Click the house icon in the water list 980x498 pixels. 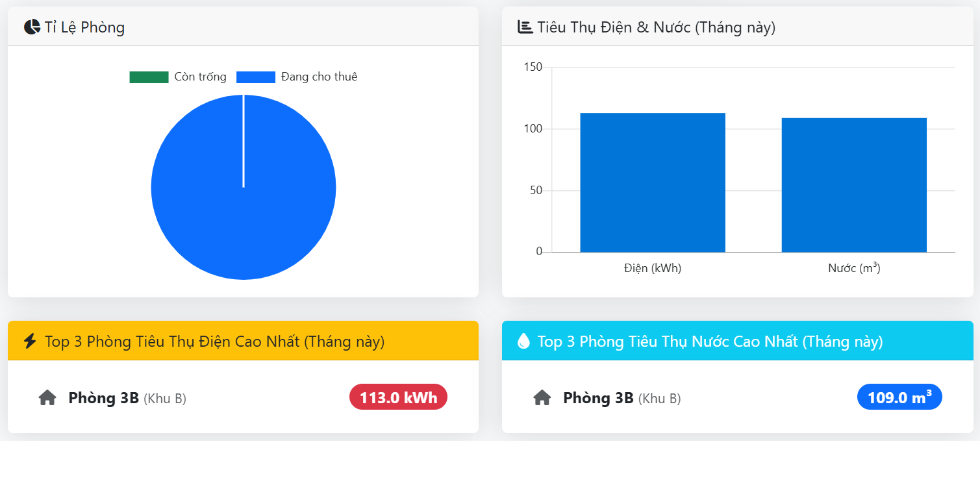542,398
